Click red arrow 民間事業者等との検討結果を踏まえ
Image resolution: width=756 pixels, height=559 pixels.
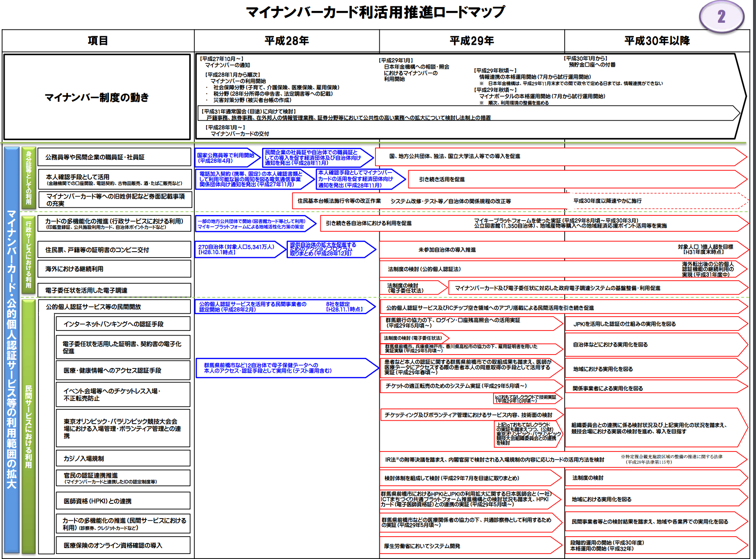click(657, 521)
